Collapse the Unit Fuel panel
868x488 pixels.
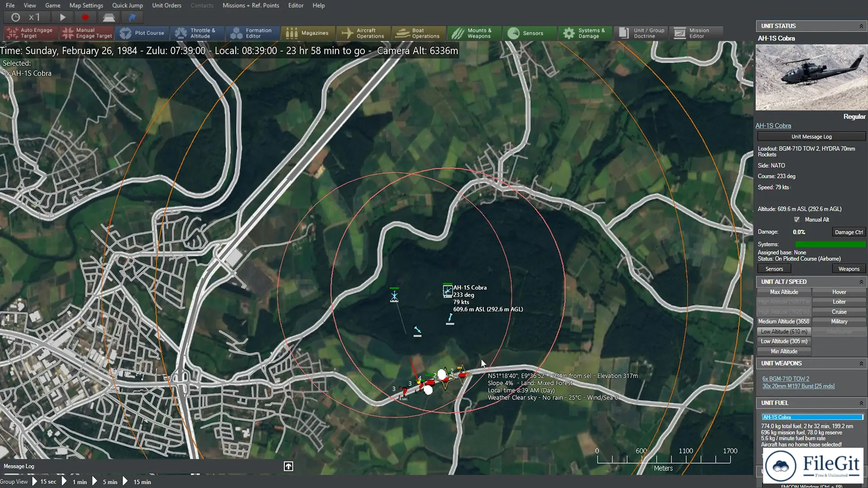[x=861, y=403]
